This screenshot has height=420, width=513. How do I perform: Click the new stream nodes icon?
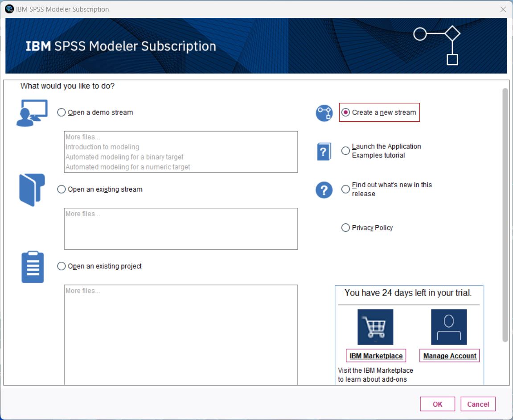click(x=324, y=113)
